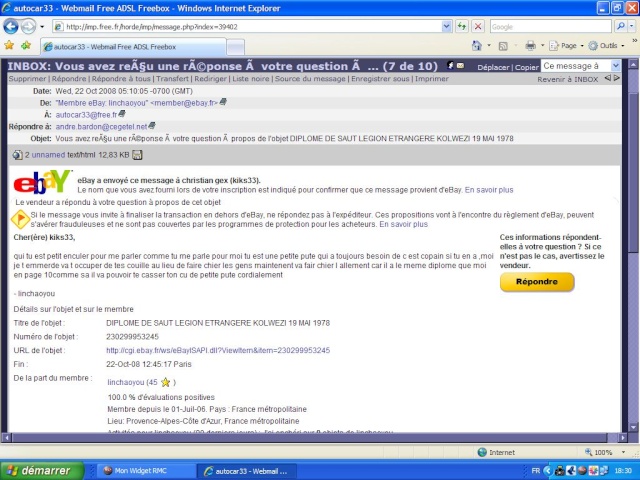Add autocar33@free.fr to address book icon
640x480 pixels.
122,114
